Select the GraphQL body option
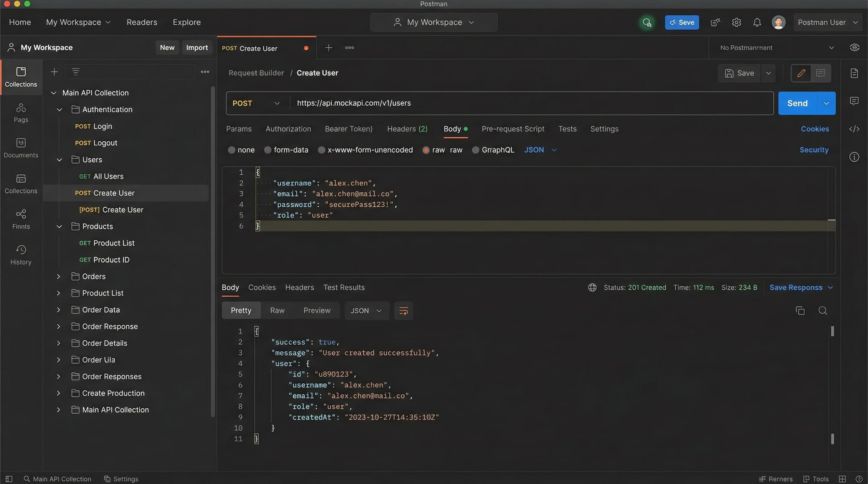The height and width of the screenshot is (484, 868). tap(475, 150)
